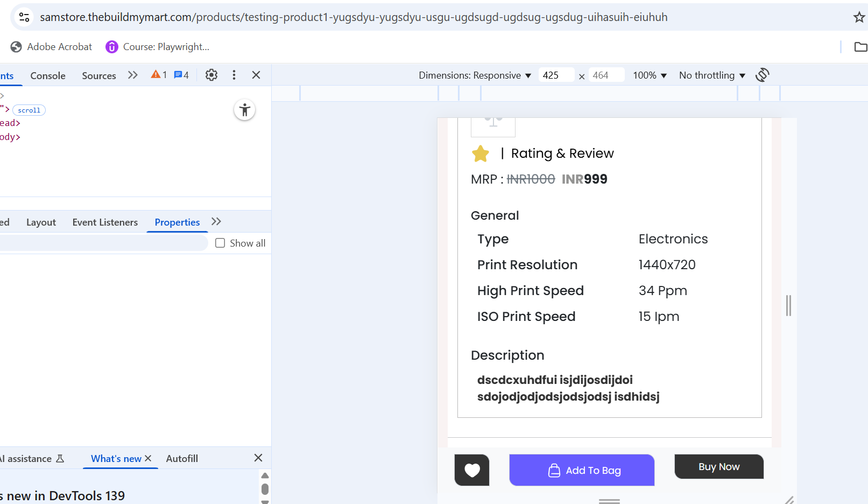Open DevTools settings gear
Viewport: 868px width, 504px height.
pyautogui.click(x=211, y=75)
